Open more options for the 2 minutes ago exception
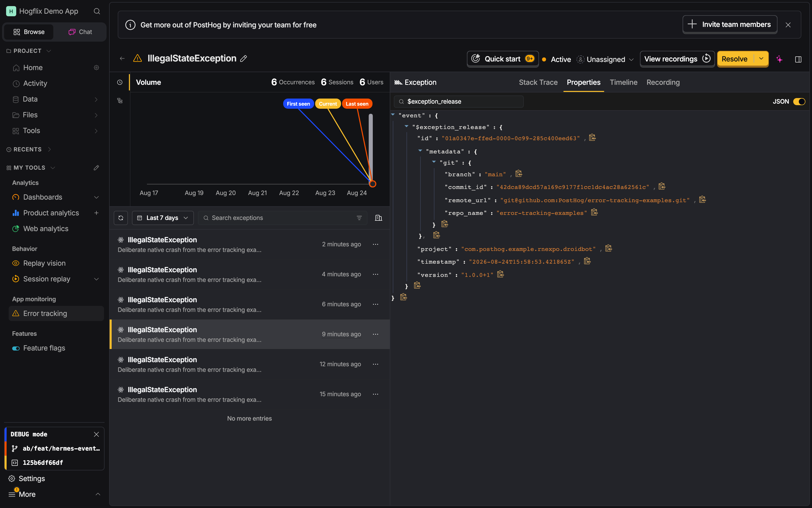 pos(376,244)
